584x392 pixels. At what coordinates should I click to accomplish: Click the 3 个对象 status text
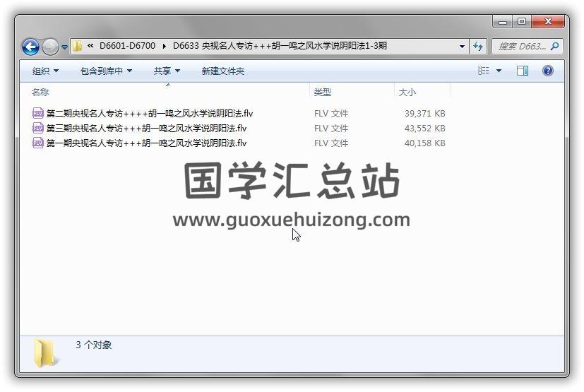pos(93,345)
